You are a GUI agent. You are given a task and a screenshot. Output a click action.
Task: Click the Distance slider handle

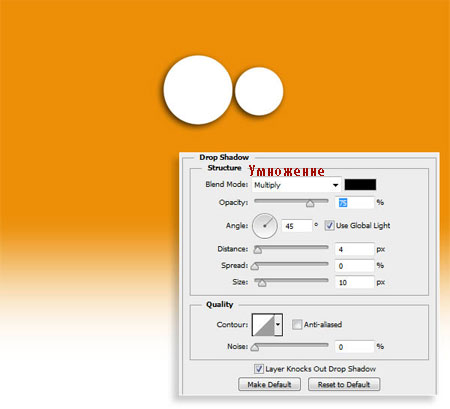(x=258, y=250)
